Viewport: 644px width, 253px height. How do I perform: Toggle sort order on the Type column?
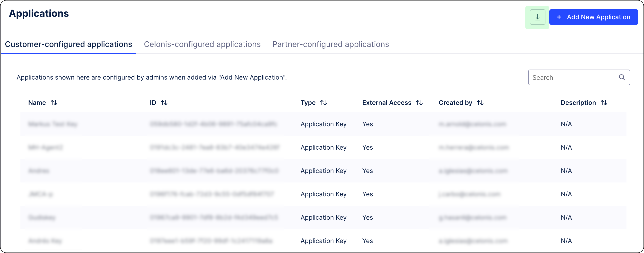coord(324,102)
